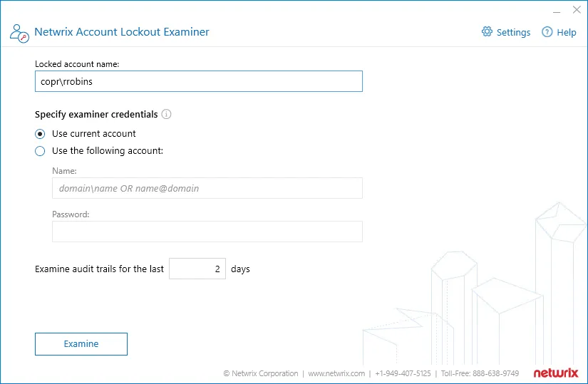Click the Examine button

[x=81, y=344]
